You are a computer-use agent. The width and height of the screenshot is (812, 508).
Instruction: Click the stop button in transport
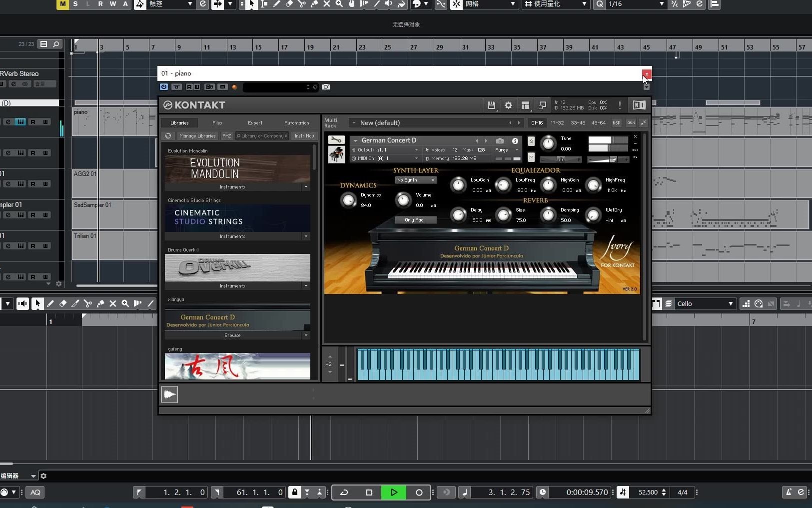coord(369,492)
